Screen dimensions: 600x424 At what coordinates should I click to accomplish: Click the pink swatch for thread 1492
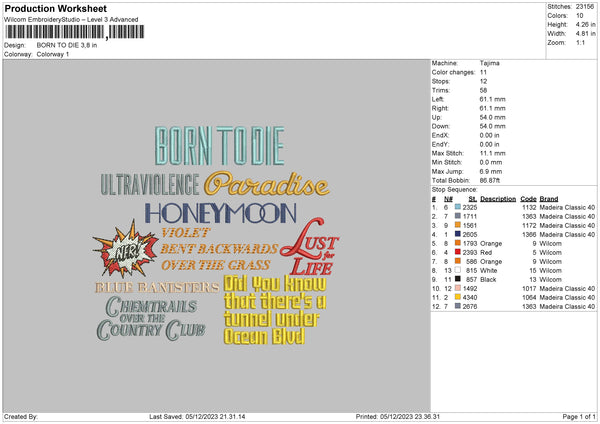pyautogui.click(x=458, y=288)
